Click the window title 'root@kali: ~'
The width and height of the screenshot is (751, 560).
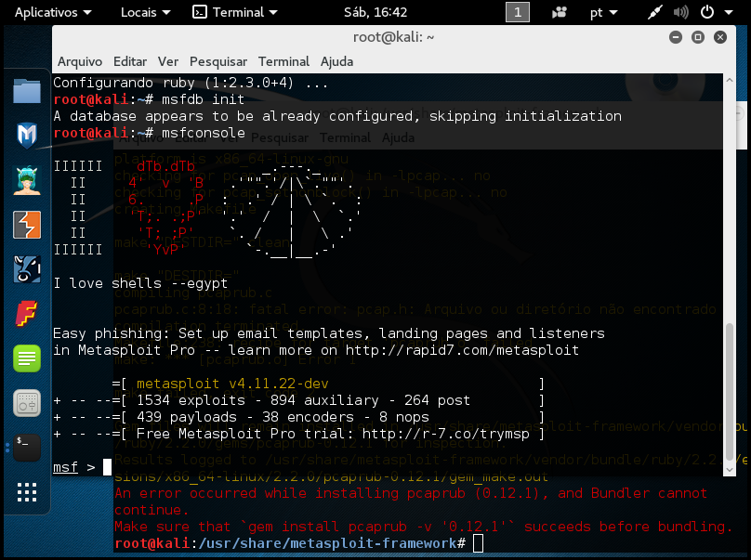pyautogui.click(x=394, y=37)
